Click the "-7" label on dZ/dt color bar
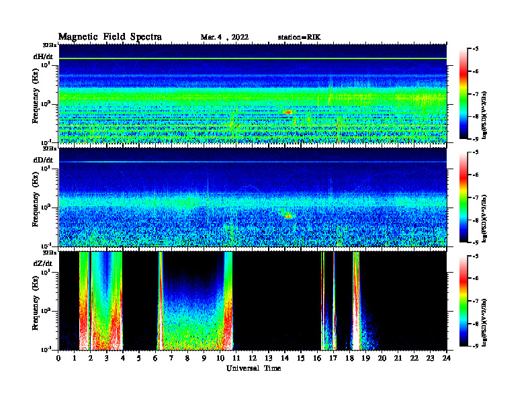532x411 pixels. [x=476, y=301]
